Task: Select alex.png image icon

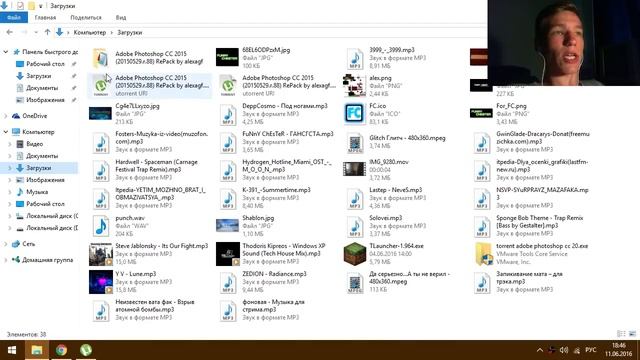Action: click(354, 85)
